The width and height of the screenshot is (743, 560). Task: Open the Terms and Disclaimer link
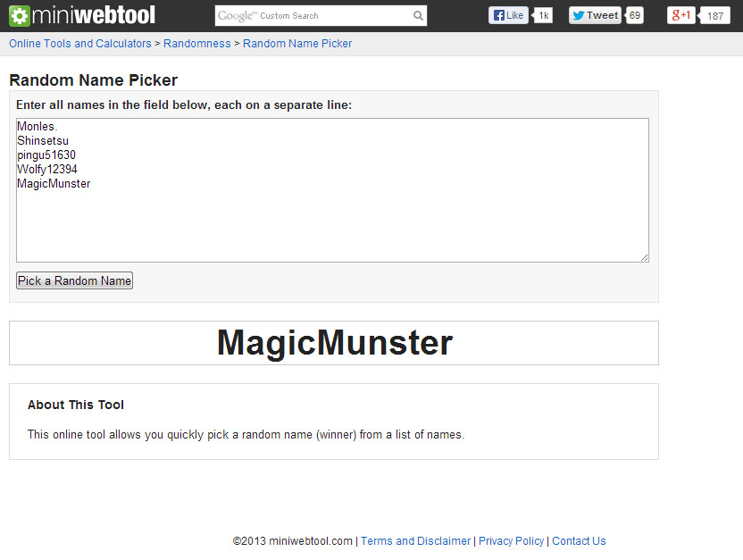point(415,541)
